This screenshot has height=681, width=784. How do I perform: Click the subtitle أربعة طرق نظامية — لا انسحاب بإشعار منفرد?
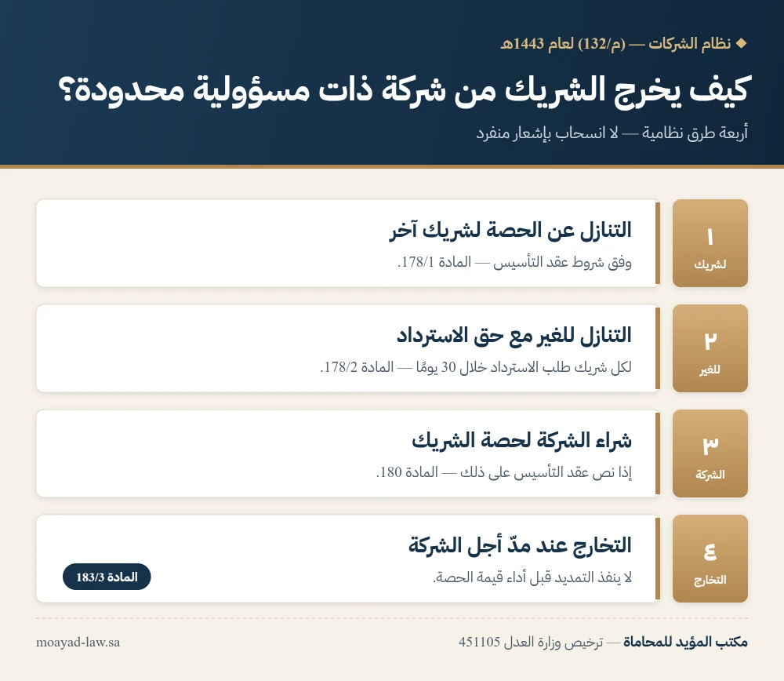(x=612, y=133)
